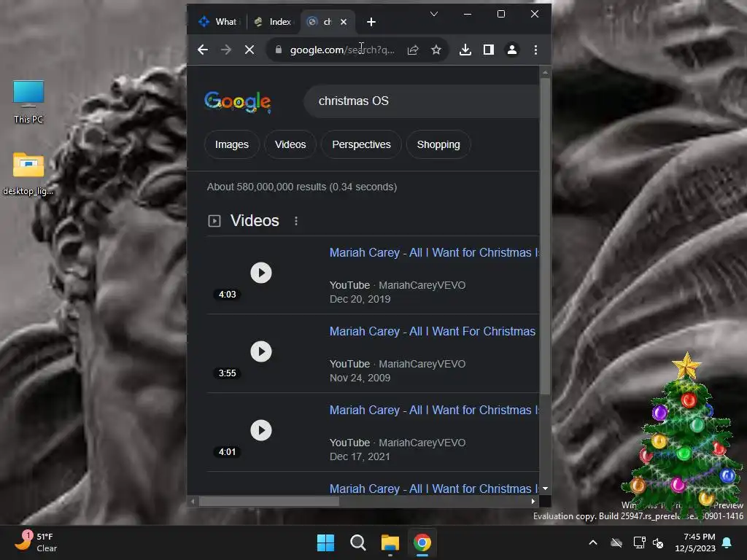Click the Chrome taskbar icon

[422, 542]
